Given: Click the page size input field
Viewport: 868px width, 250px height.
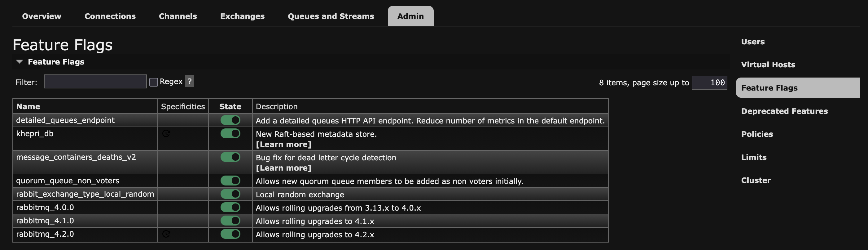Looking at the screenshot, I should 709,83.
